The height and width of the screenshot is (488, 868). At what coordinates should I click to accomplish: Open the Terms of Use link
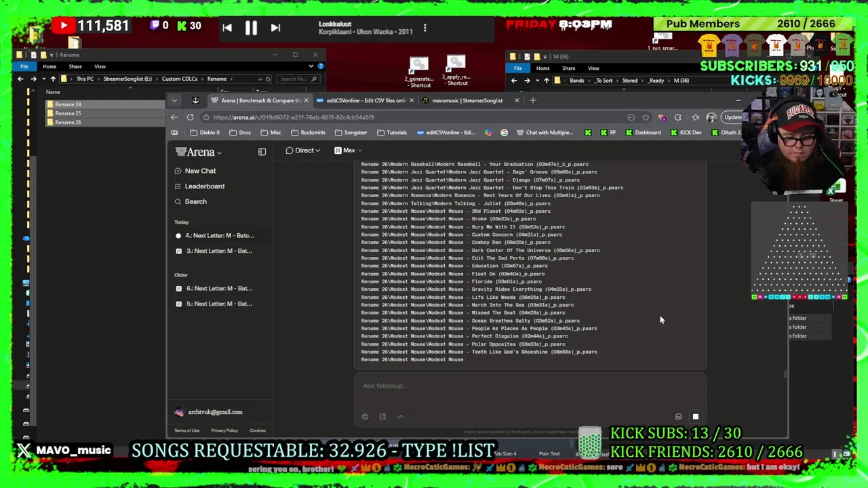[x=186, y=430]
